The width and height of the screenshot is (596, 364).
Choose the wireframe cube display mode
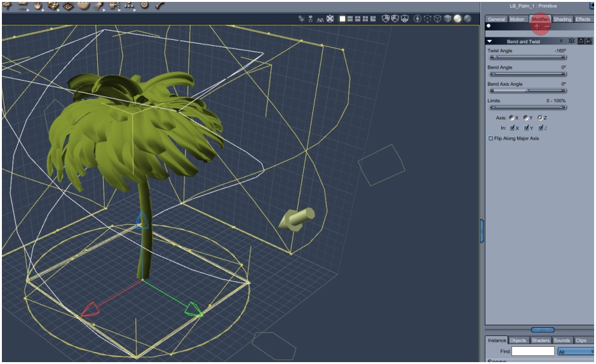click(438, 18)
